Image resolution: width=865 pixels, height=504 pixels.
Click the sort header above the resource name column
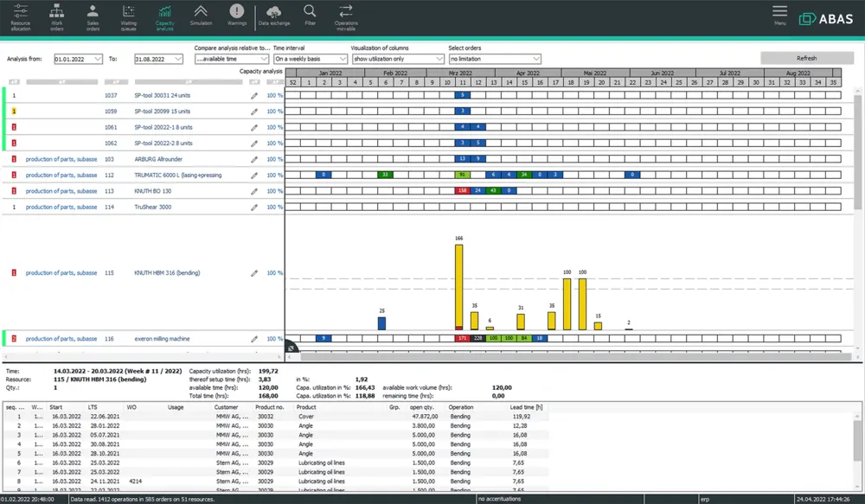[188, 82]
